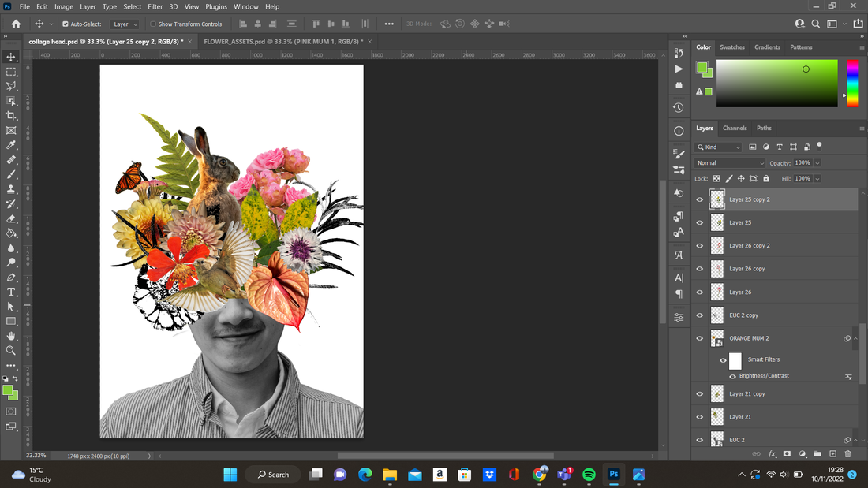The image size is (868, 488).
Task: Hide the EUC 2 copy layer
Action: click(700, 315)
